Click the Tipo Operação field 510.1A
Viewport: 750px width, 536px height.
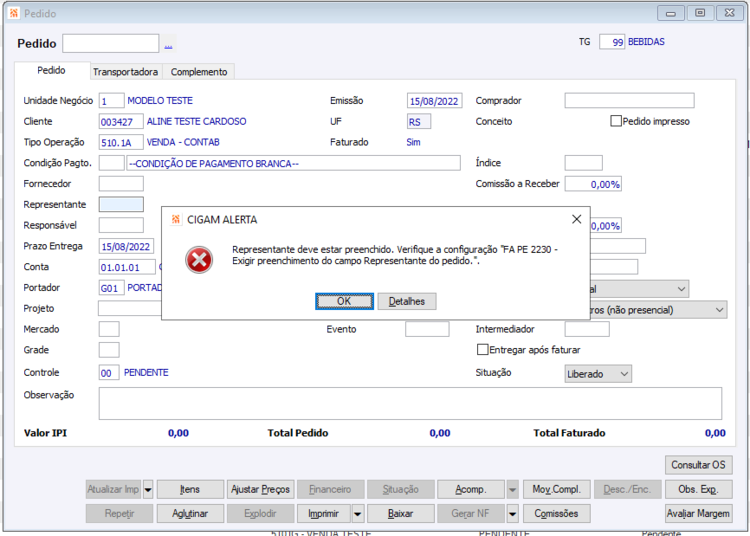(121, 142)
